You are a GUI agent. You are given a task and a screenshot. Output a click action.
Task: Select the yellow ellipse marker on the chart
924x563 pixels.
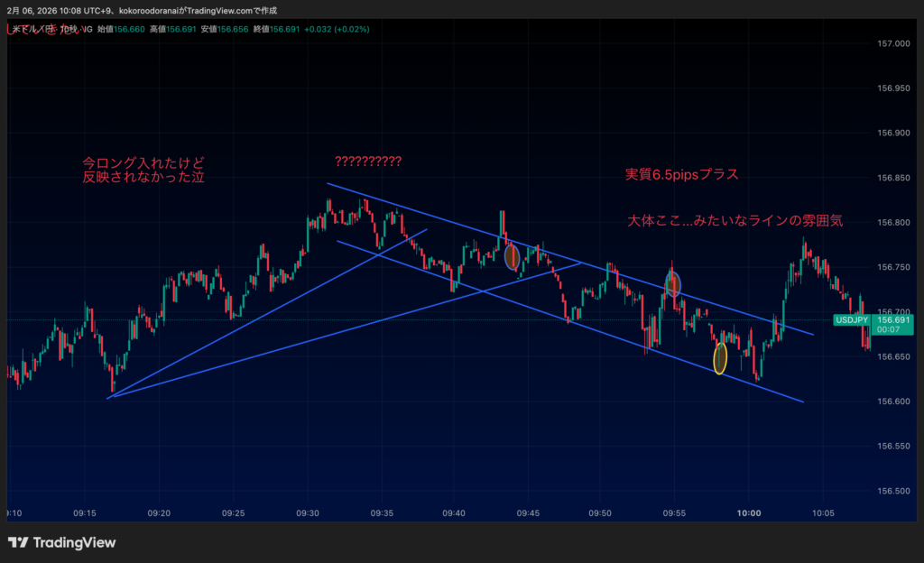pos(719,358)
